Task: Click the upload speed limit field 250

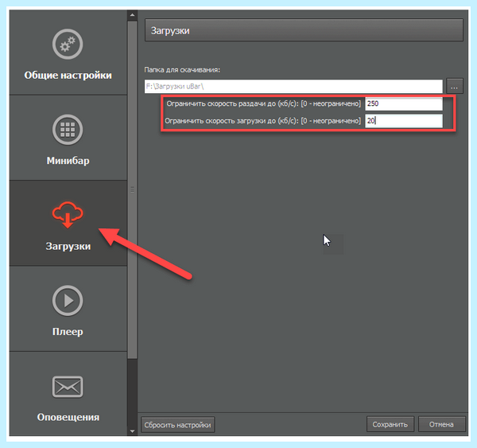Action: (x=404, y=104)
